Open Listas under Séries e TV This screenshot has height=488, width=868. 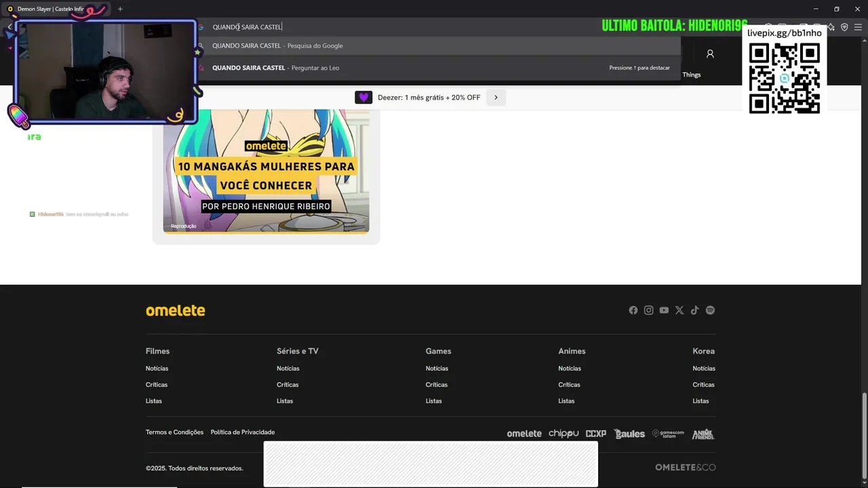285,401
